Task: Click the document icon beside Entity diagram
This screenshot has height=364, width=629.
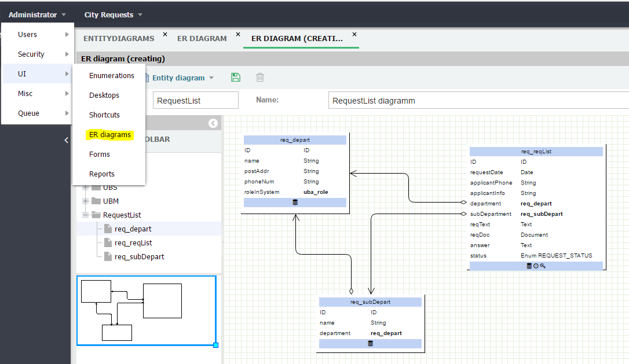Action: 146,77
